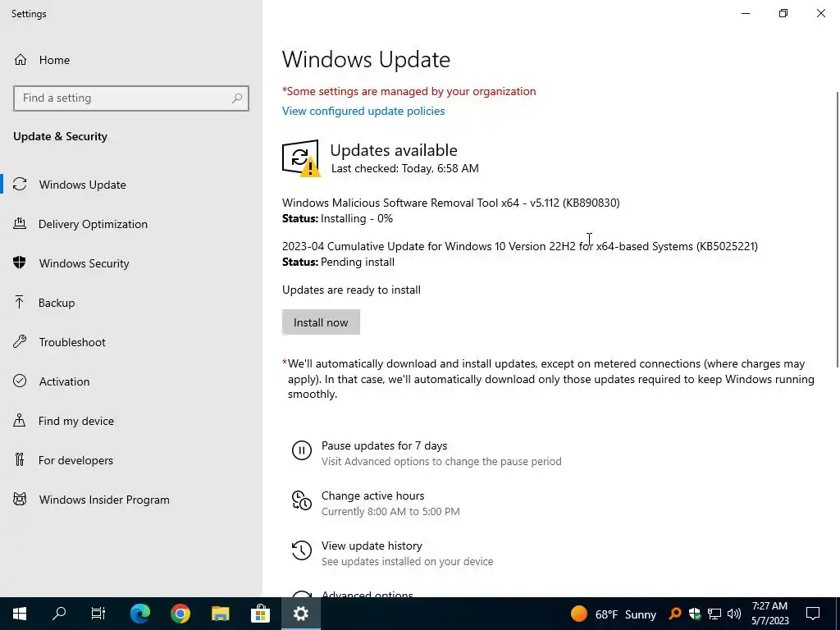The image size is (840, 630).
Task: Click the Backup arrow icon in the sidebar
Action: tap(20, 302)
